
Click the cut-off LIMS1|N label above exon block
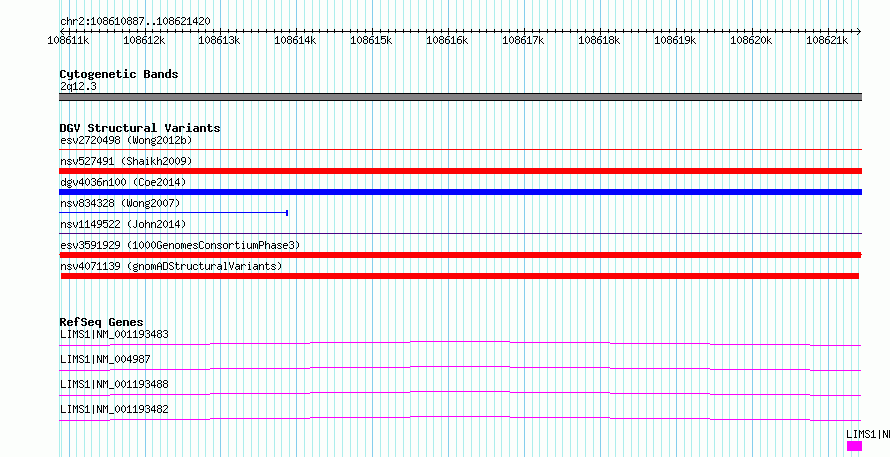pyautogui.click(x=868, y=434)
